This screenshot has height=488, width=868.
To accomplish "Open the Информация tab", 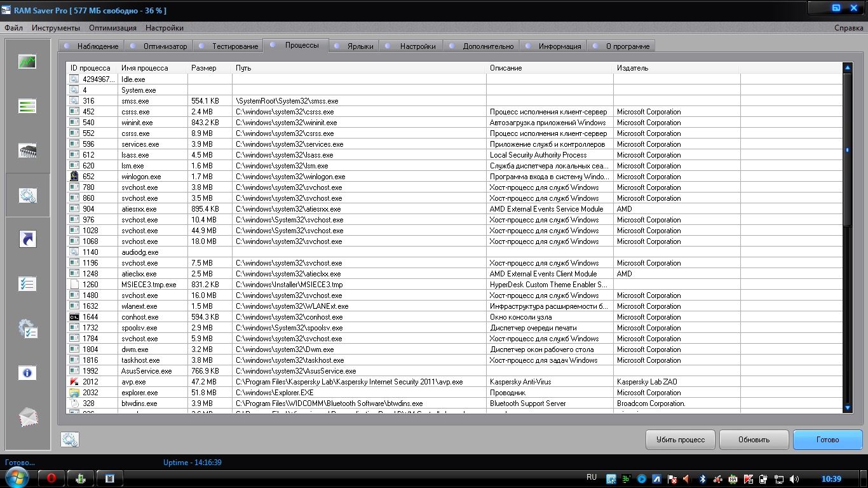I will click(x=553, y=46).
